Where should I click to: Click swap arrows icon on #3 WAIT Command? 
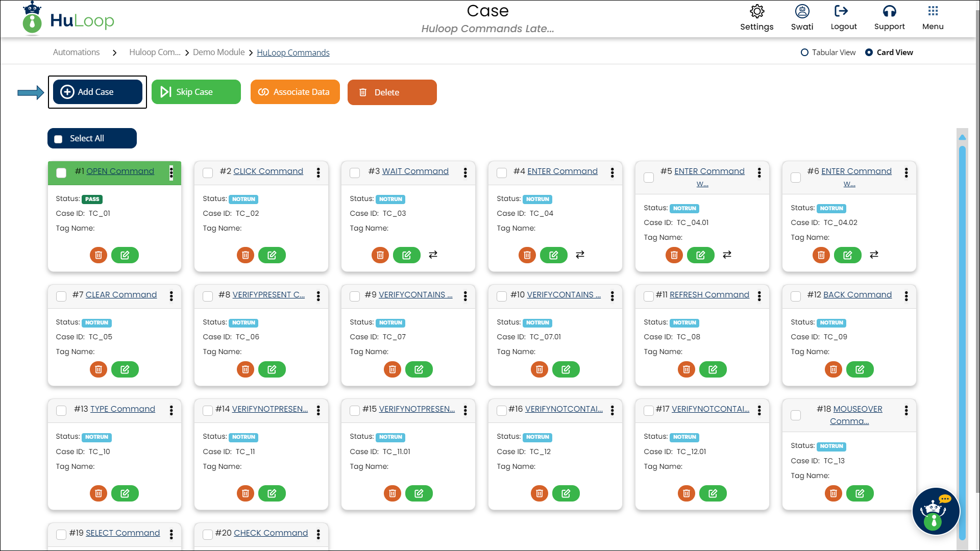coord(433,255)
